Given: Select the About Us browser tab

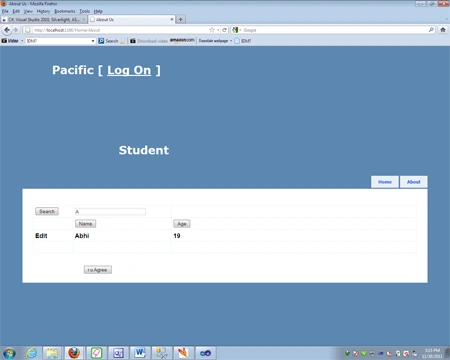Looking at the screenshot, I should (132, 19).
